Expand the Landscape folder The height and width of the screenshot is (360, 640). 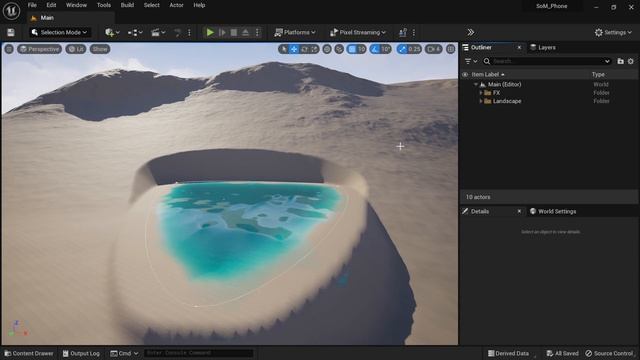(x=481, y=101)
